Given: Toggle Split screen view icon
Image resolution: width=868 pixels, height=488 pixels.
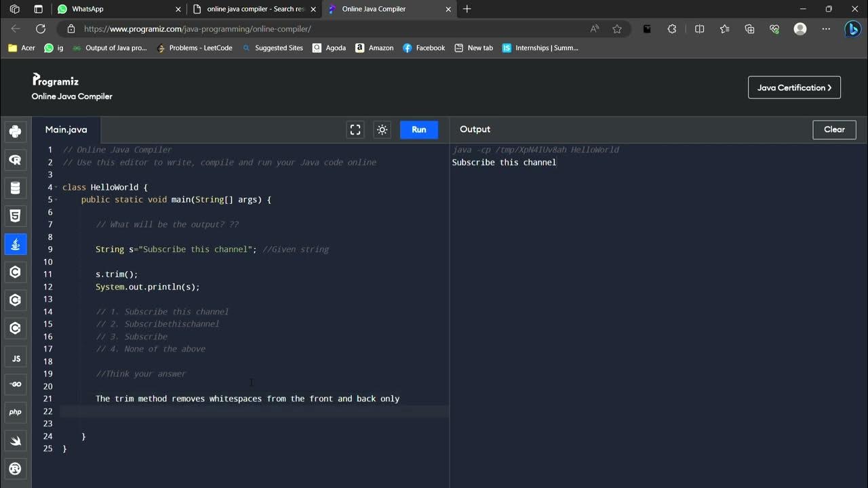Looking at the screenshot, I should 700,29.
